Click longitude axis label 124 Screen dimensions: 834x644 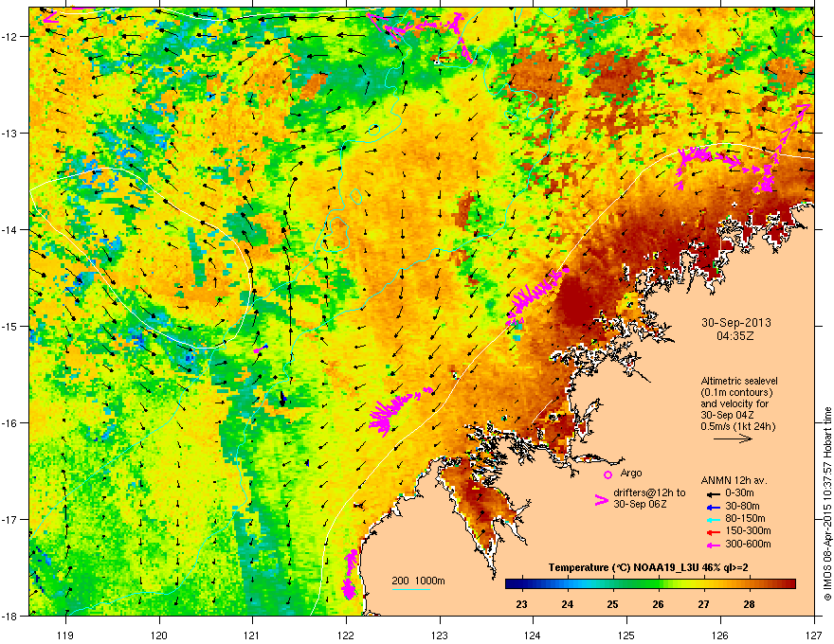click(533, 635)
